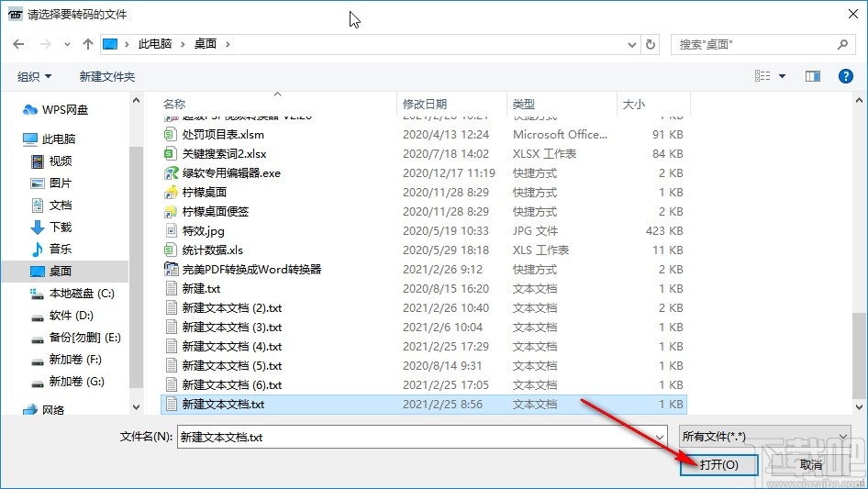868x489 pixels.
Task: Expand the chevron after 桌面 breadcrumb
Action: (x=228, y=44)
